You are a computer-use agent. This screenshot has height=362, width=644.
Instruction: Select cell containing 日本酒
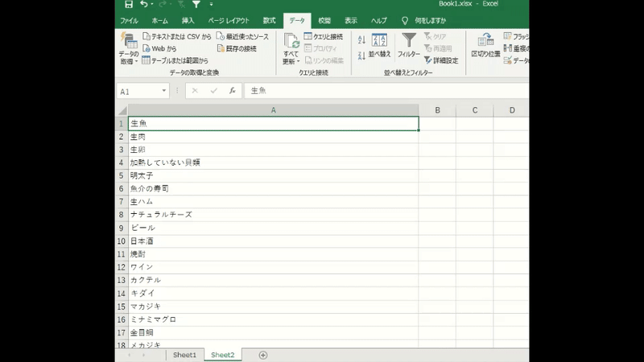click(273, 241)
